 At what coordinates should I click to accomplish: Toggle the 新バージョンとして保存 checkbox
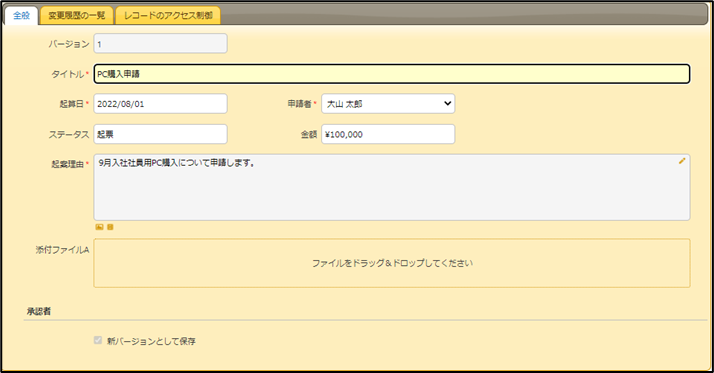coord(98,340)
